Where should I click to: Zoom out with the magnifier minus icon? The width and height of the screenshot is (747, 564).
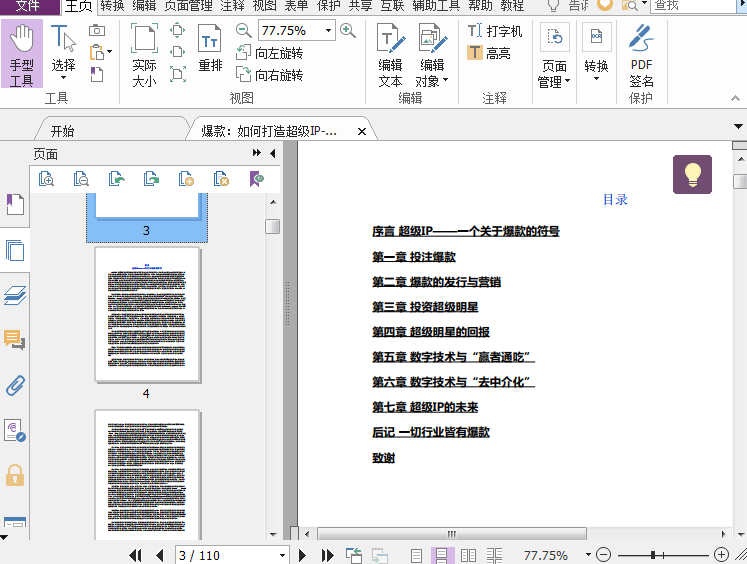(243, 31)
